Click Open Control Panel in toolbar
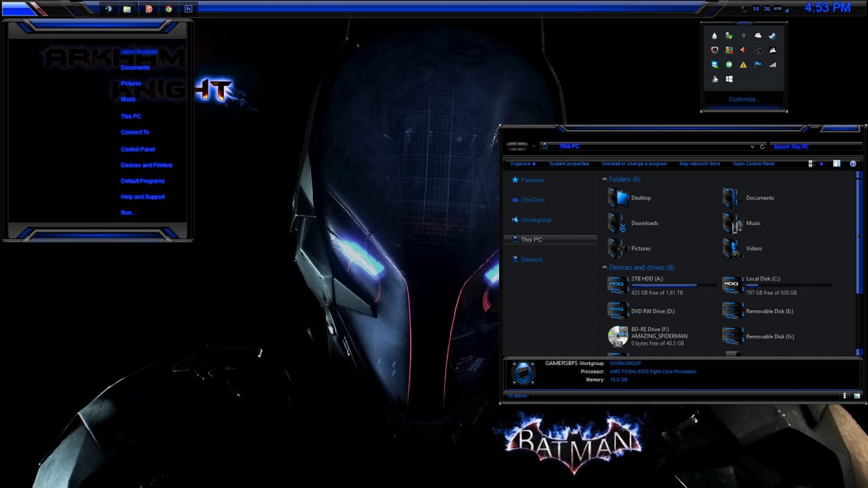The height and width of the screenshot is (488, 868). click(753, 164)
